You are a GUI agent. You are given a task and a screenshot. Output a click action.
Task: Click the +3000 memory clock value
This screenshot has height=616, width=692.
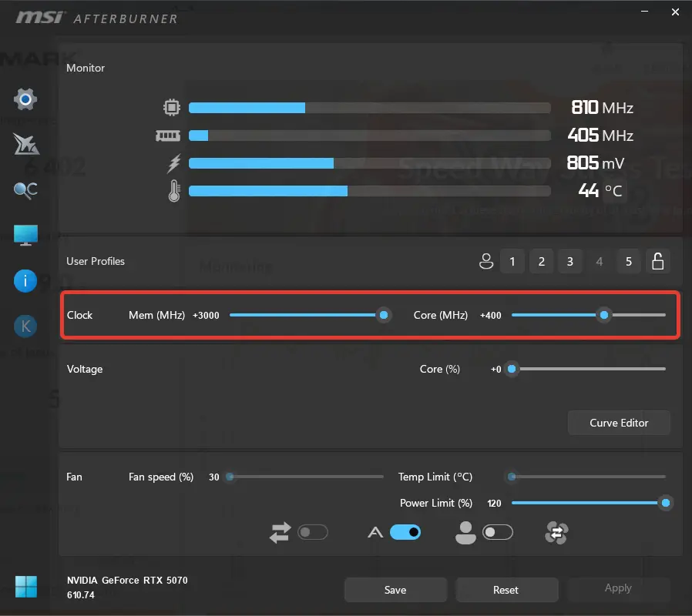206,315
